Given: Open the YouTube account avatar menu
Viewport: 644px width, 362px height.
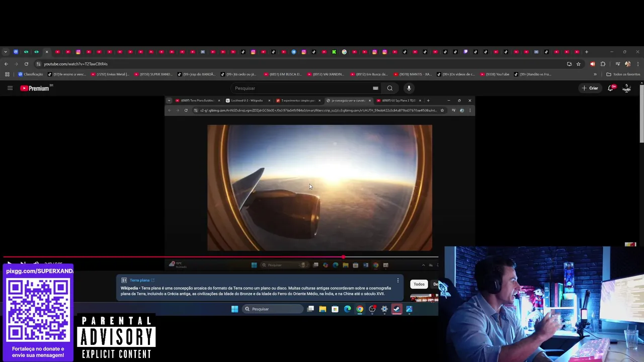Looking at the screenshot, I should 627,88.
